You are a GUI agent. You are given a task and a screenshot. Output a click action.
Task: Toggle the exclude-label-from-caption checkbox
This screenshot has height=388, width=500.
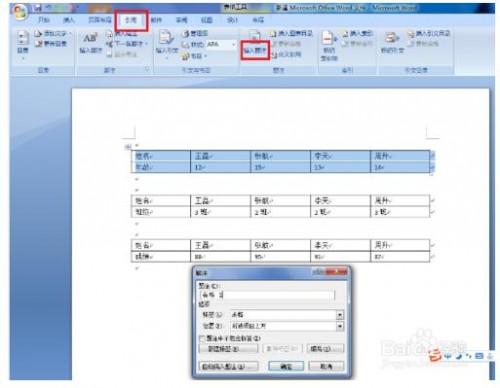(202, 338)
